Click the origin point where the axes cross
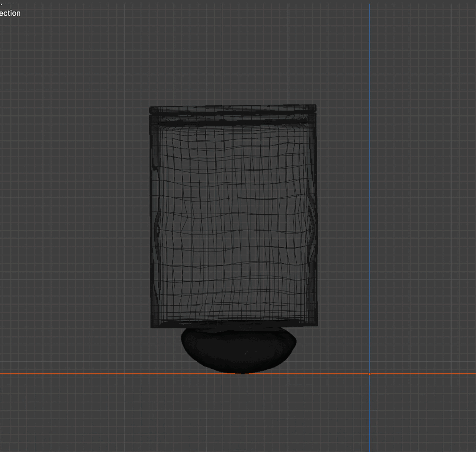This screenshot has width=476, height=452. (x=369, y=374)
